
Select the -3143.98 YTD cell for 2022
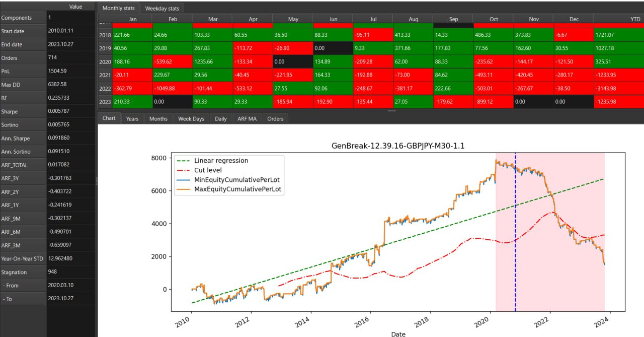tap(619, 88)
